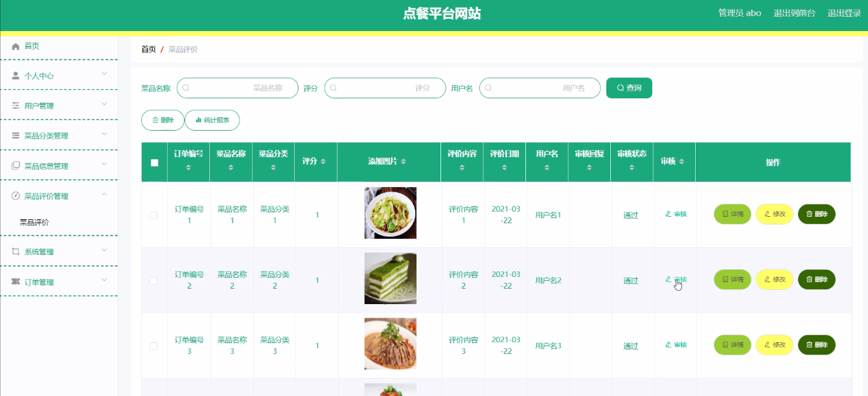Sort by 审核 column arrows
Viewport: 868px width, 396px height.
coord(681,161)
